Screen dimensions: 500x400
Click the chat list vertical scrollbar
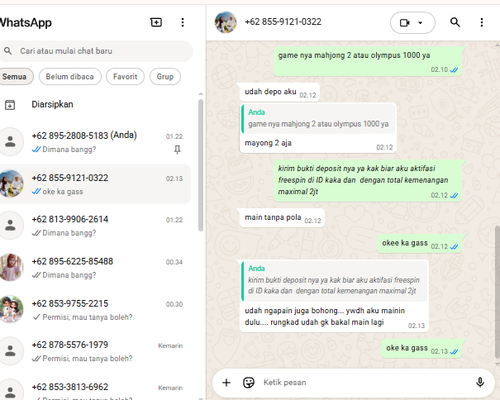click(x=200, y=165)
